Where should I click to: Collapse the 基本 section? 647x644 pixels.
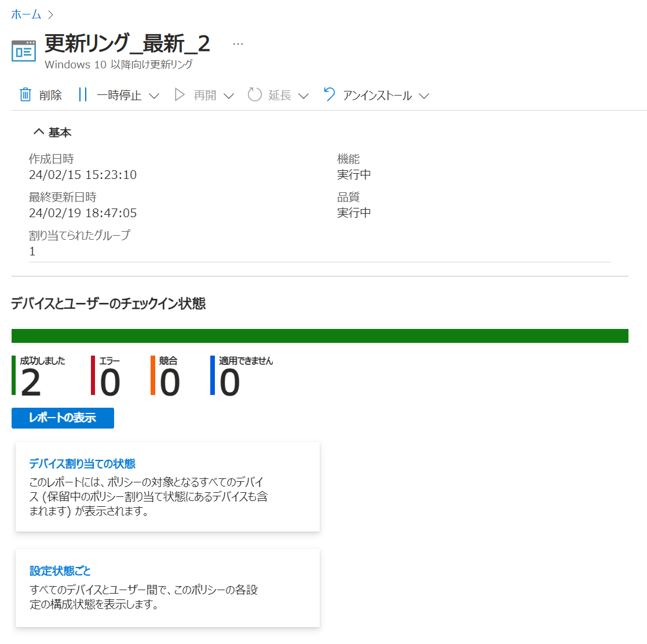pyautogui.click(x=38, y=131)
